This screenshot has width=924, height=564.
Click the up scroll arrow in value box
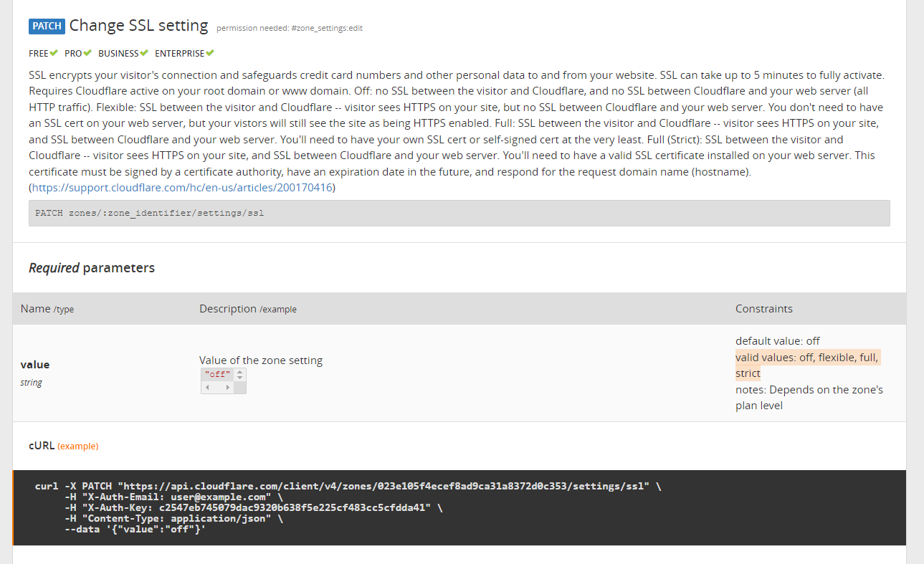coord(240,371)
